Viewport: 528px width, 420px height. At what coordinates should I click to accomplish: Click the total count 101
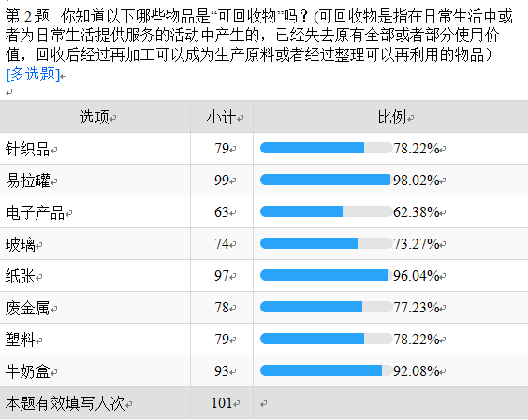click(222, 403)
